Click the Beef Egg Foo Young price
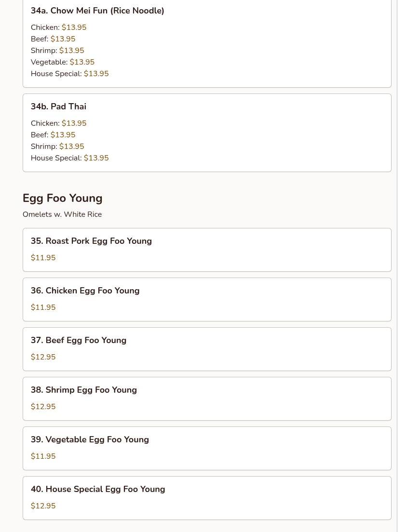The height and width of the screenshot is (532, 407). [x=43, y=357]
